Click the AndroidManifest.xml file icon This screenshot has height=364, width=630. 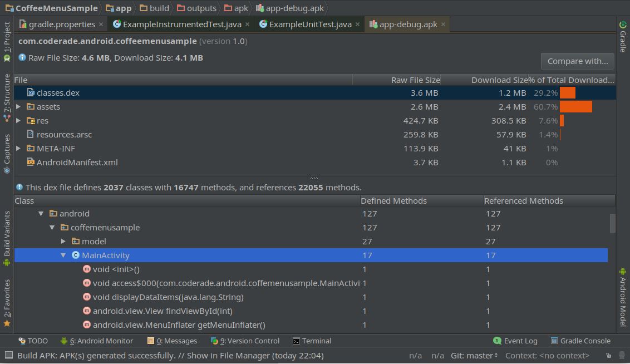coord(31,162)
